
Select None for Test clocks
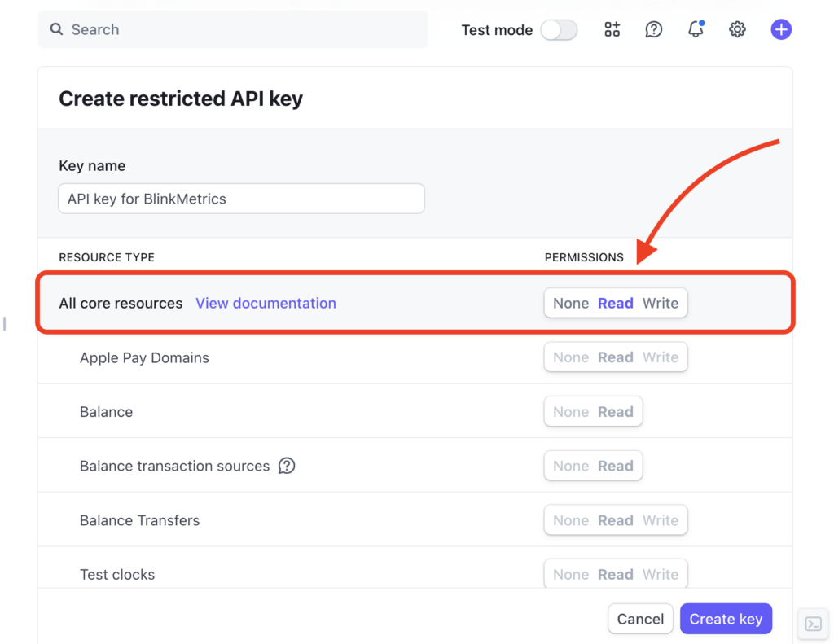[x=570, y=574]
